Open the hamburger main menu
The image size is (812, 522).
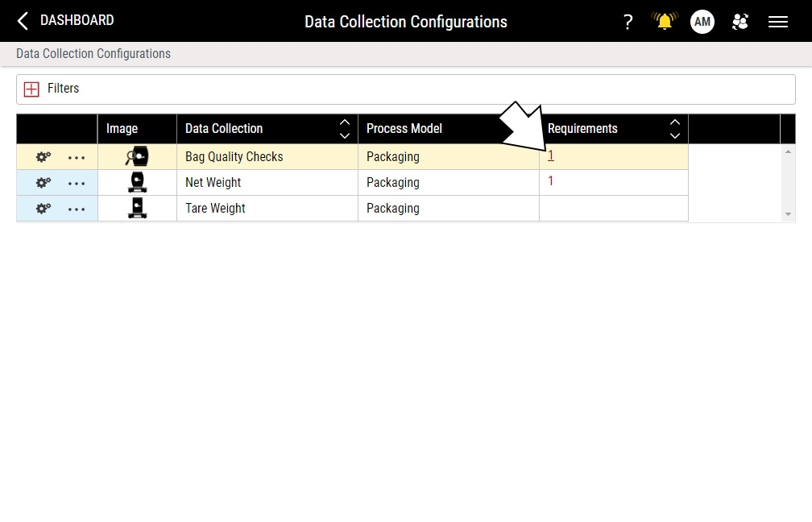778,22
